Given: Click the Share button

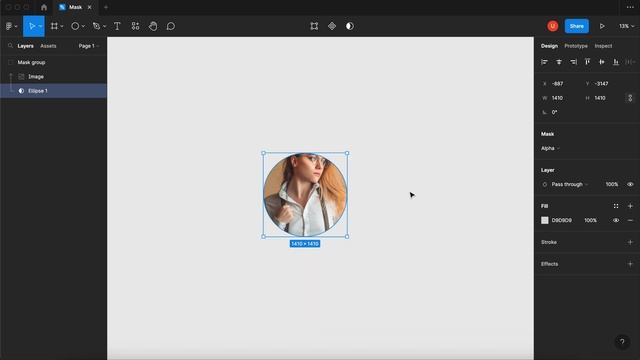Looking at the screenshot, I should pyautogui.click(x=576, y=26).
